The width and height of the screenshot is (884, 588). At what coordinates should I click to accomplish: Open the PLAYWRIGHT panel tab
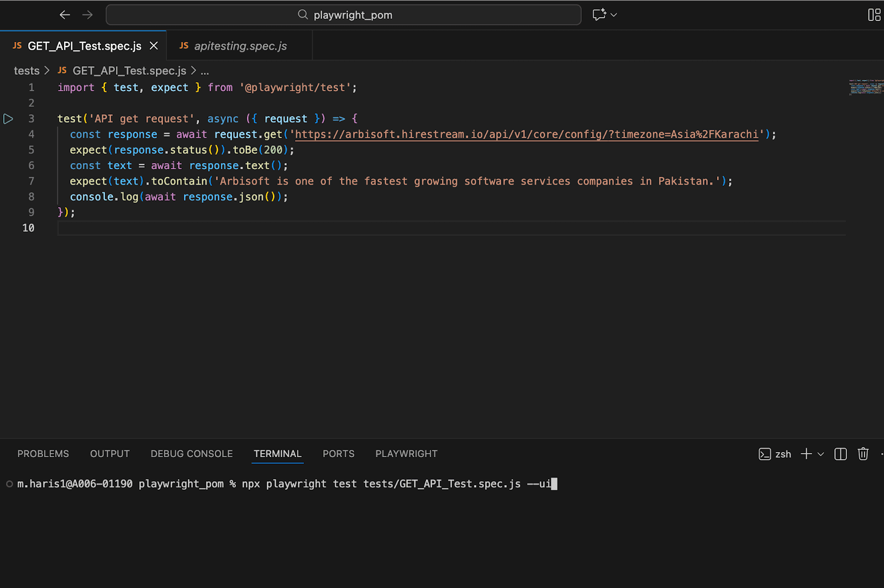407,454
